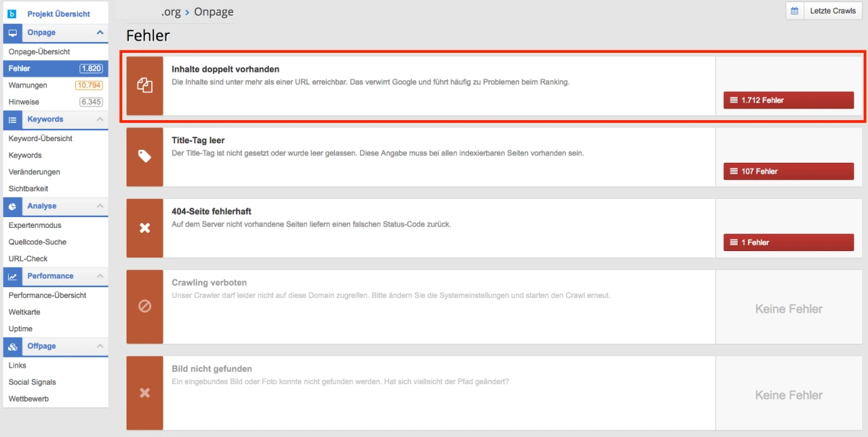Click the duplicate content copy icon
The height and width of the screenshot is (437, 868).
[x=145, y=85]
